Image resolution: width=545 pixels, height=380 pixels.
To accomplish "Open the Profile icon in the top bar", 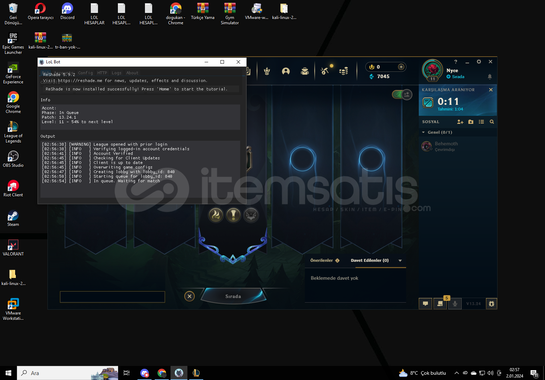I will (x=286, y=71).
